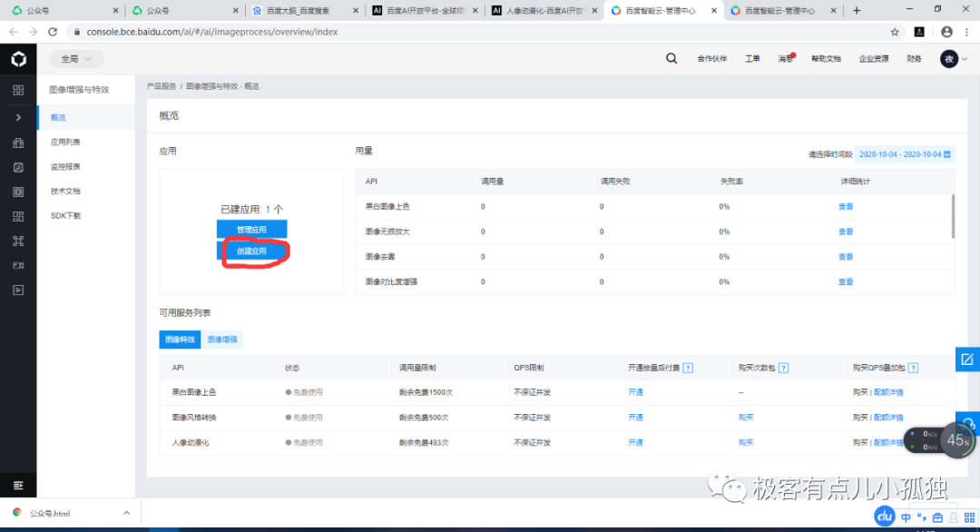Open 消息 notifications in the top bar

coord(786,59)
